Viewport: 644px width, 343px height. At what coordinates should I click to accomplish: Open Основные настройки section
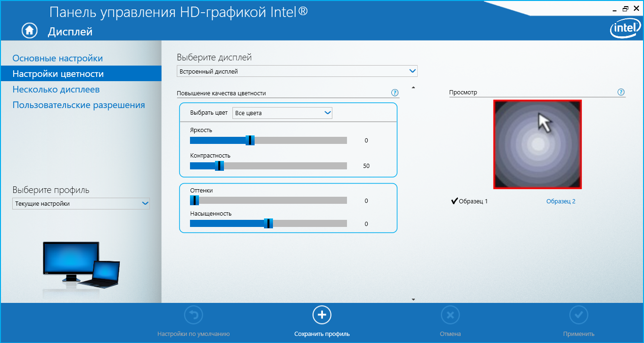(58, 59)
